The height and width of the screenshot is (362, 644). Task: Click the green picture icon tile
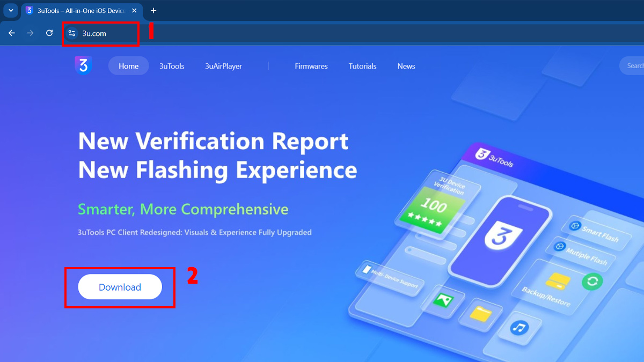443,300
